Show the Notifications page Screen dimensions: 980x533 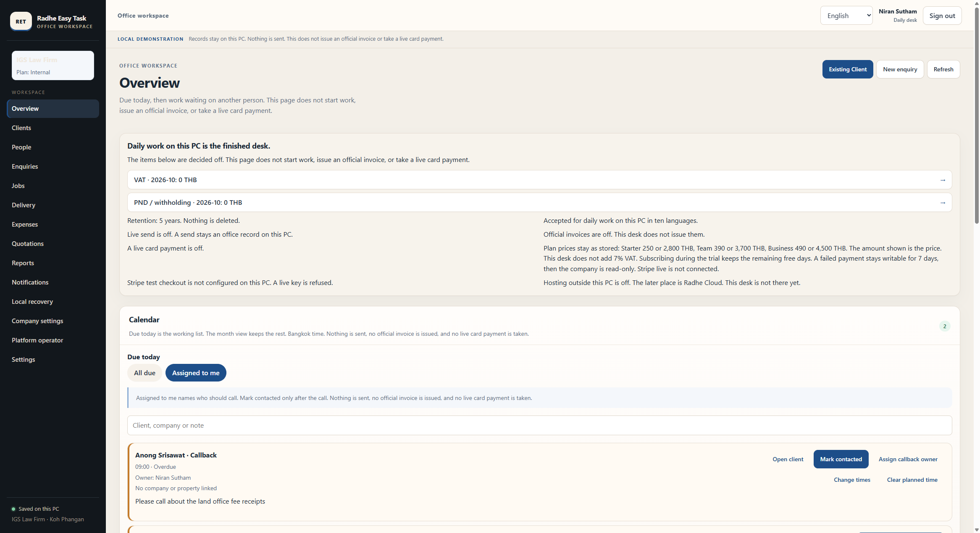(x=53, y=282)
